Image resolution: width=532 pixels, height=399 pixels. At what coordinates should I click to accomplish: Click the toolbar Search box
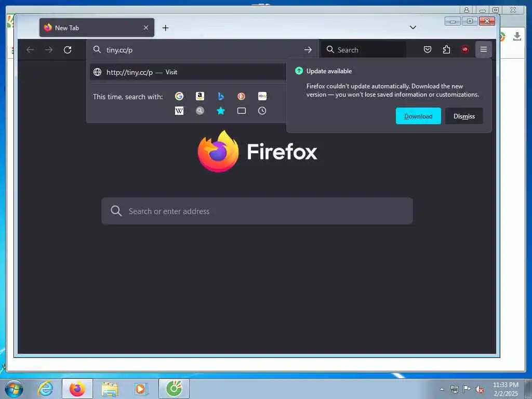click(364, 50)
